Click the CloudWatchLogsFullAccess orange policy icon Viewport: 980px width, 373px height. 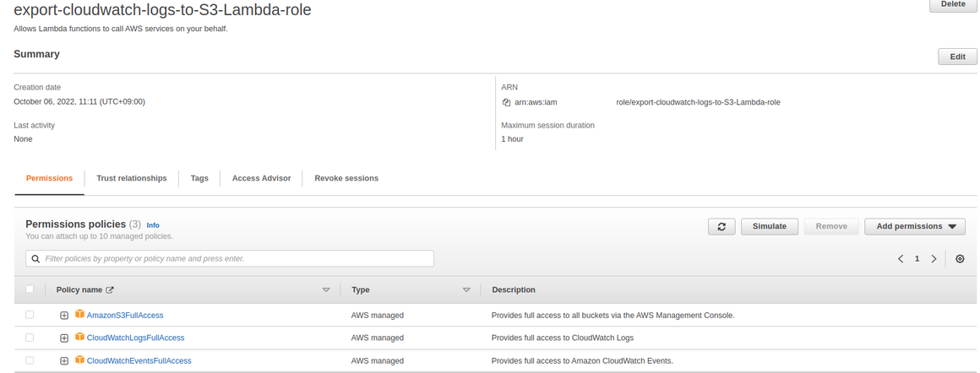coord(79,337)
